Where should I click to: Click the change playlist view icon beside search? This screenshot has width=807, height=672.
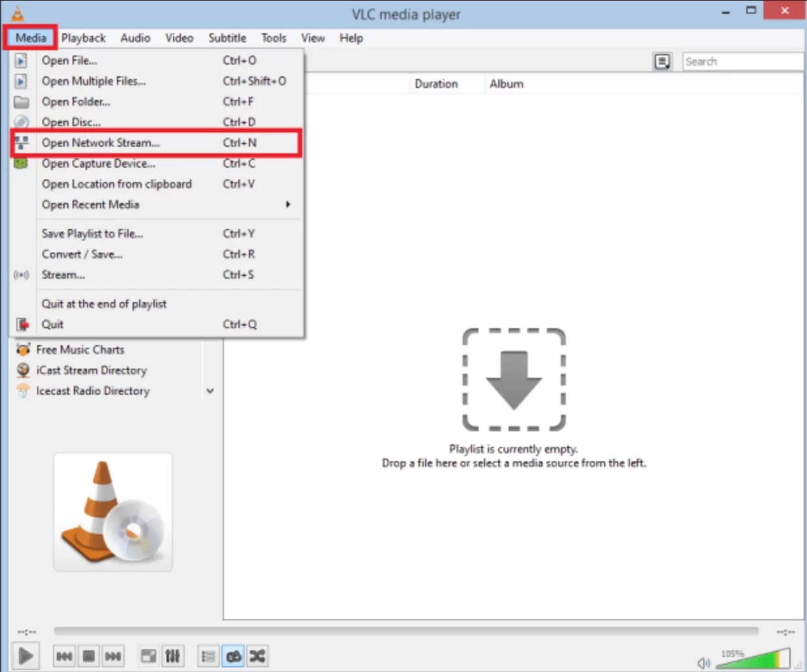pos(662,61)
